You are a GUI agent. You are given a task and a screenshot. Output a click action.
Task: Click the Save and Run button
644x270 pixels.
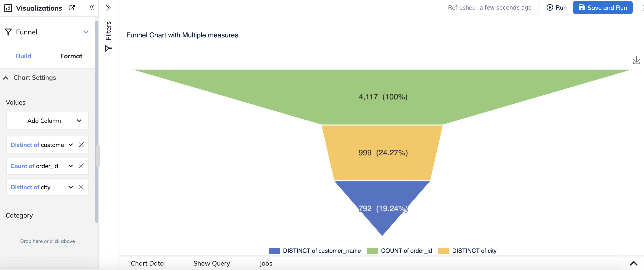[x=602, y=8]
